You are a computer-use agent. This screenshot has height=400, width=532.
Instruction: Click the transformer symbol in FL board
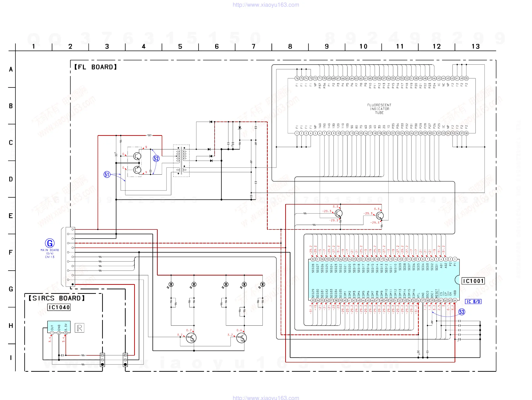[181, 161]
